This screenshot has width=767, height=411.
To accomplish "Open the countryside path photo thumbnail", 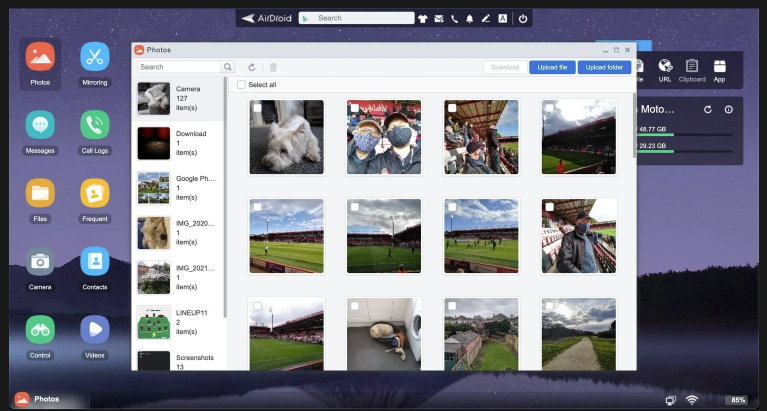I will (x=579, y=335).
